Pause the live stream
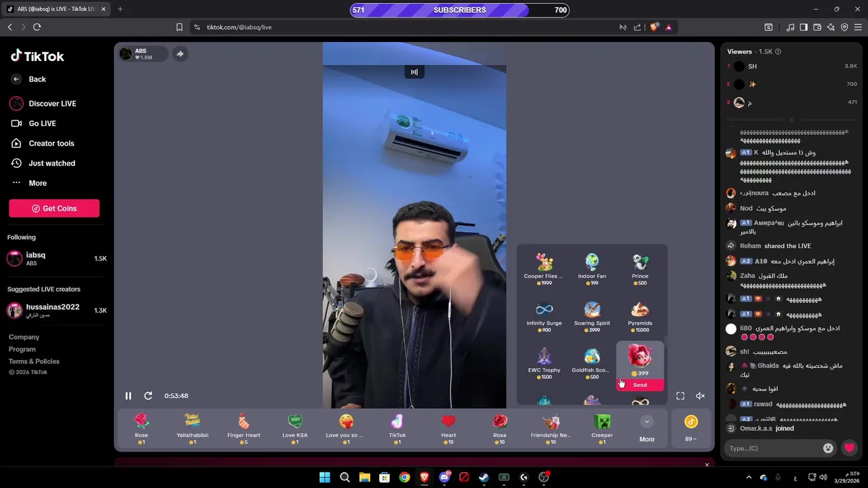The width and height of the screenshot is (868, 488). [128, 396]
